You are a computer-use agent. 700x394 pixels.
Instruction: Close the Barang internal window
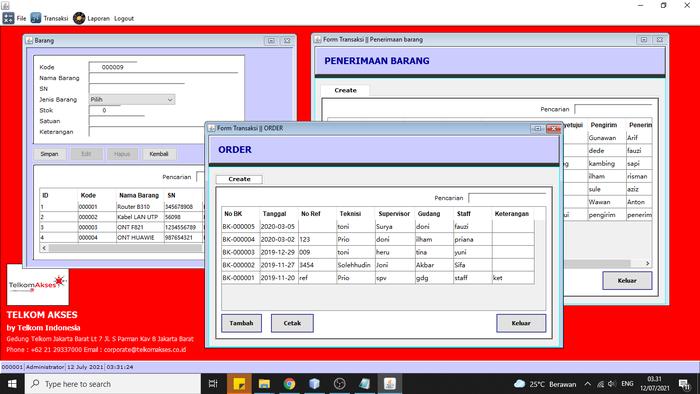(x=287, y=41)
